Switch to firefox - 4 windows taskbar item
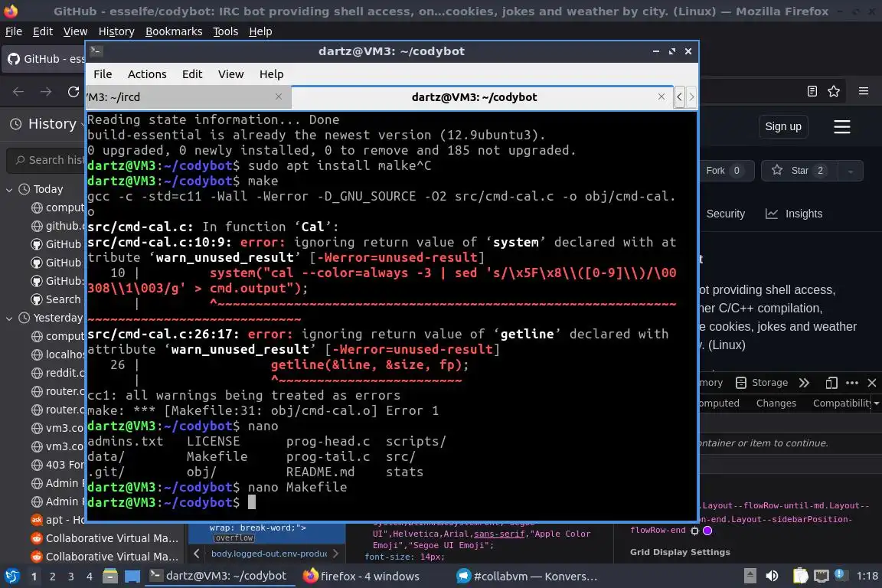This screenshot has height=588, width=882. click(361, 577)
